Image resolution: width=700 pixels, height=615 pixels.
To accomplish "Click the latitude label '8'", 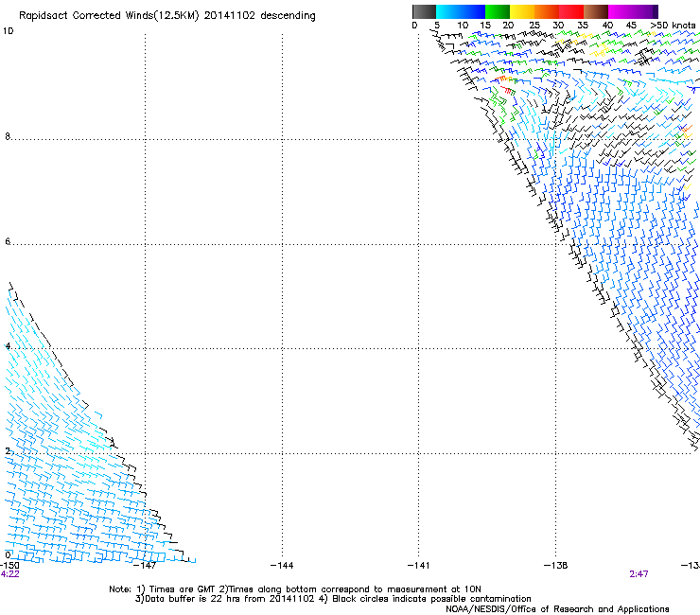I will point(8,136).
